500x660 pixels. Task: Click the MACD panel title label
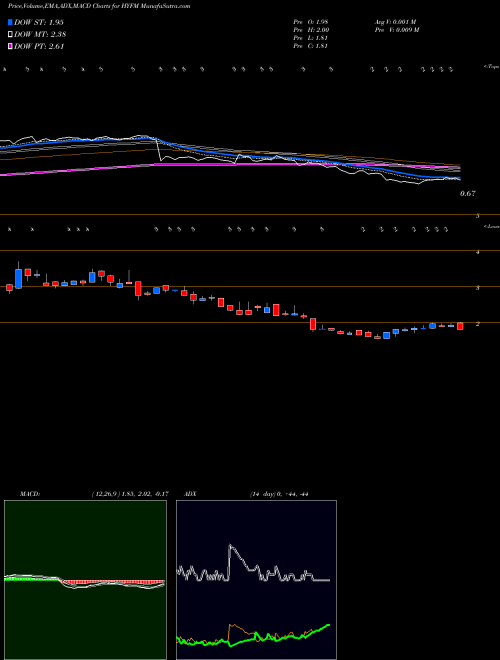point(30,494)
